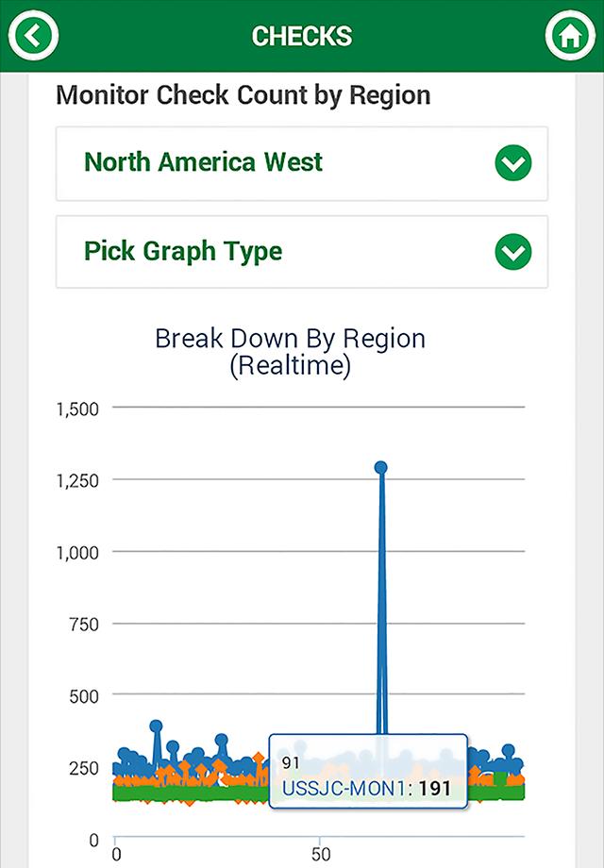Click the Break Down By Region chart title
The image size is (604, 868).
pyautogui.click(x=291, y=352)
